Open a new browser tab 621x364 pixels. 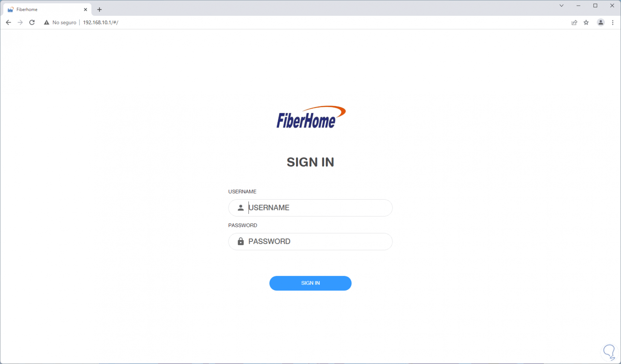[99, 9]
